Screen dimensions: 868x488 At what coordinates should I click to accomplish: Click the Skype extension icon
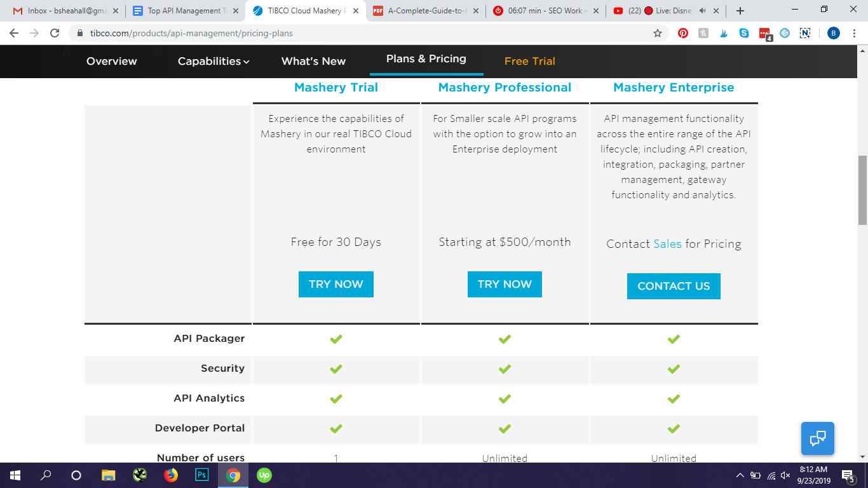coord(744,33)
